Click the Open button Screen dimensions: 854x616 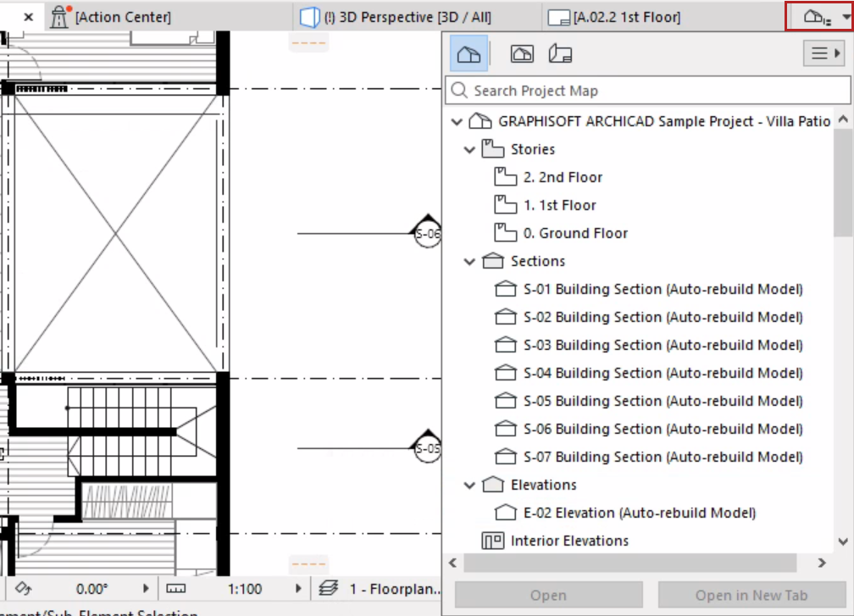click(x=548, y=596)
